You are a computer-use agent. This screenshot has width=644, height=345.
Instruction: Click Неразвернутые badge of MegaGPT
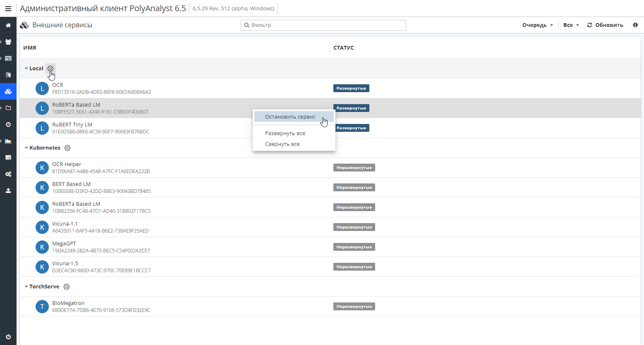coord(354,247)
